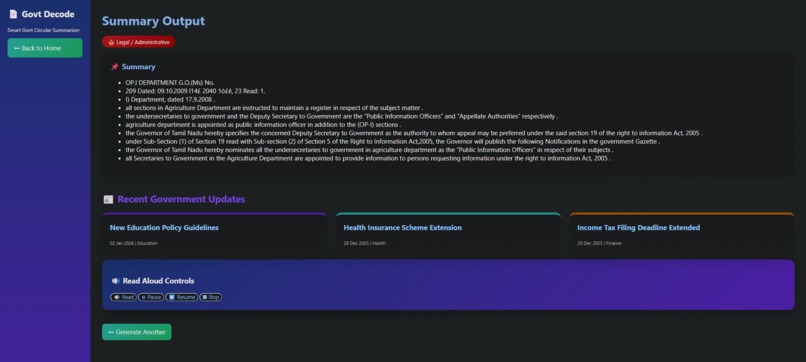806x362 pixels.
Task: Click the bullet starting '209 Dated: 09.10.2009'
Action: (195, 91)
